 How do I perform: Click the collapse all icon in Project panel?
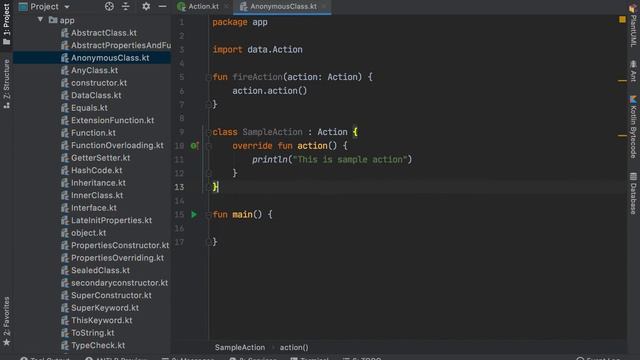pos(126,7)
